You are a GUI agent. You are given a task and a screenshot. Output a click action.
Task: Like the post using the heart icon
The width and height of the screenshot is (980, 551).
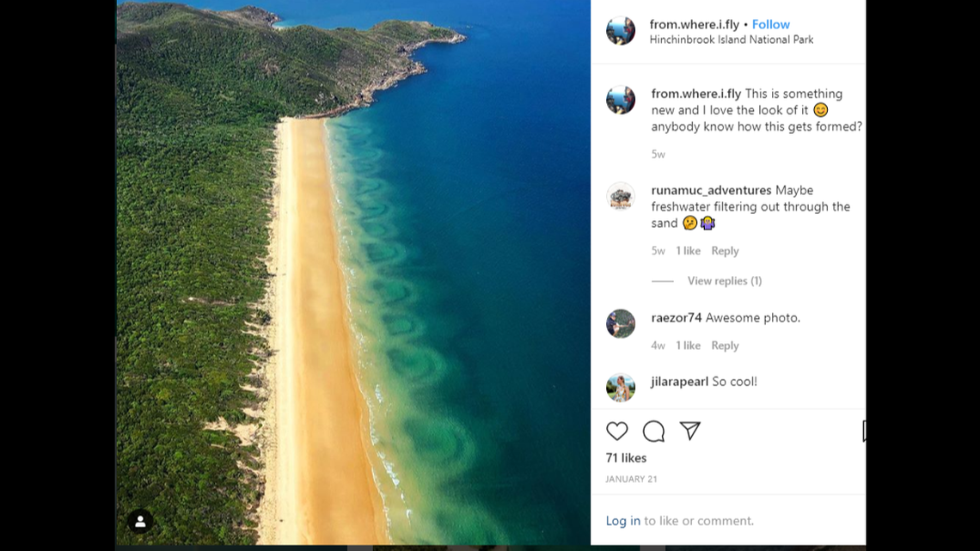(616, 431)
